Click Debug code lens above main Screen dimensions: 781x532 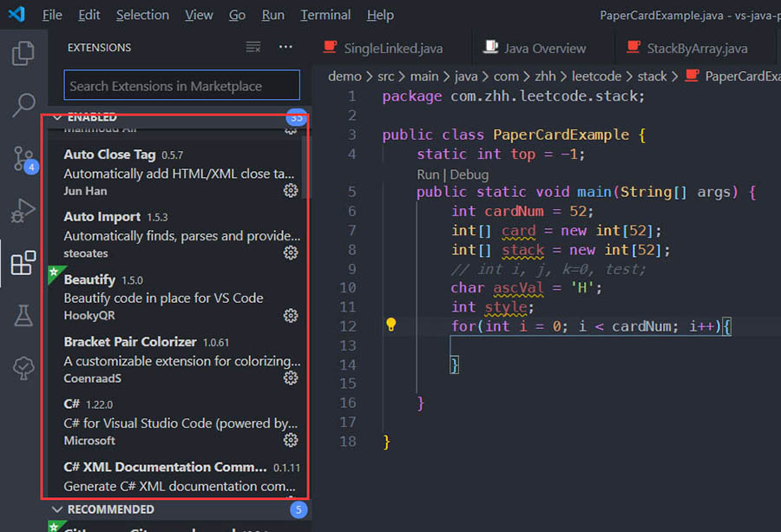tap(469, 174)
